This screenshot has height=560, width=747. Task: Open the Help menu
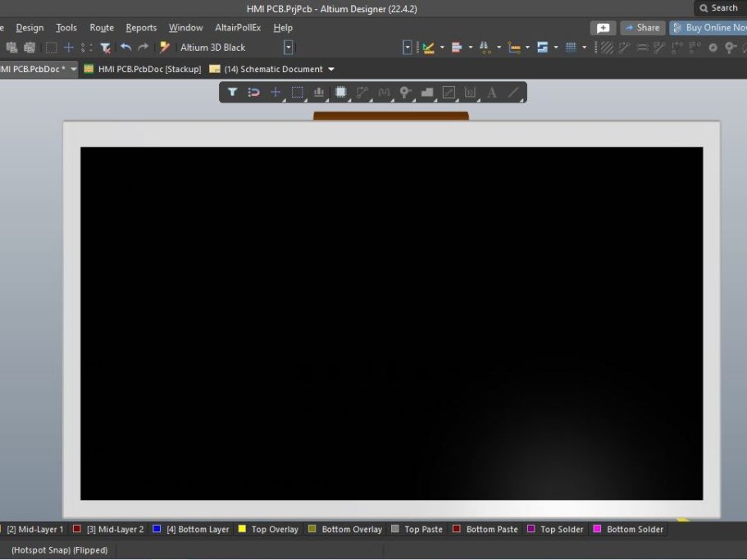283,28
